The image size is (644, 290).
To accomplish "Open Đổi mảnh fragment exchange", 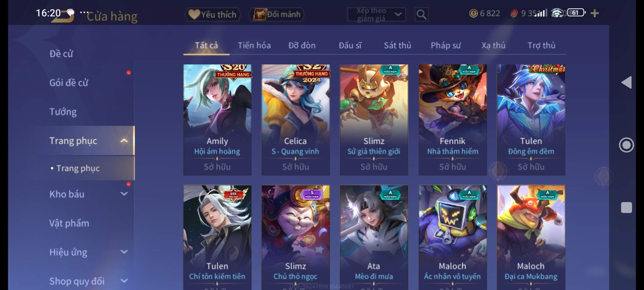I will [x=277, y=14].
